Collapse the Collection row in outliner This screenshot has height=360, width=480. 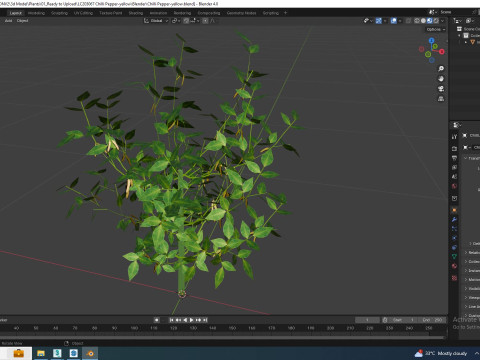click(x=460, y=35)
